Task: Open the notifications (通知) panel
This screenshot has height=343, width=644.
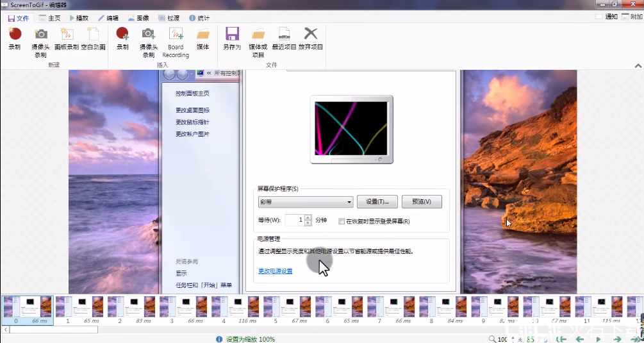Action: [606, 17]
